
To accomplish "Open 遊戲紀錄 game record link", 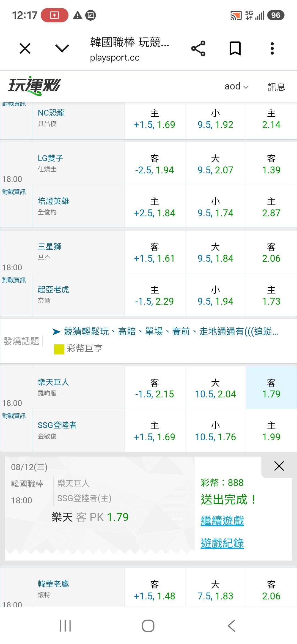I will pos(222,543).
